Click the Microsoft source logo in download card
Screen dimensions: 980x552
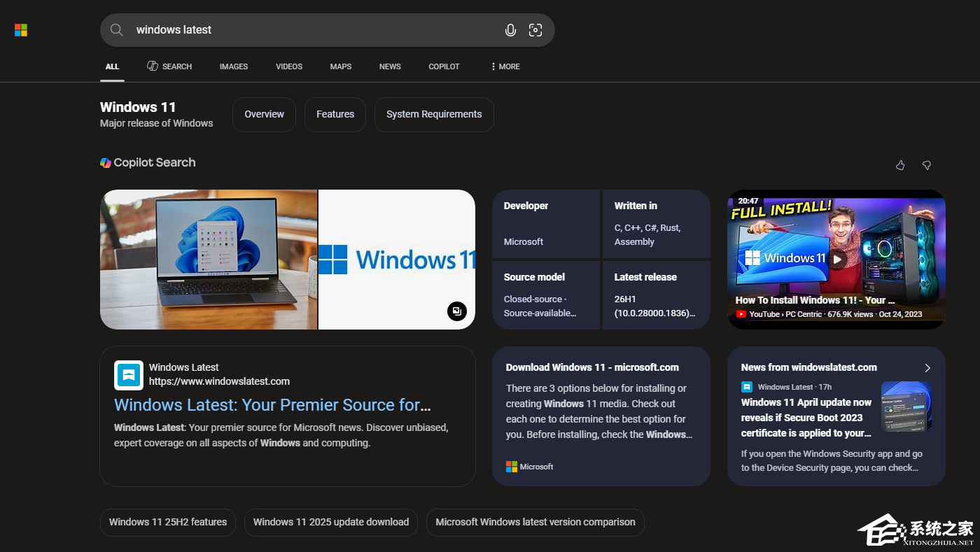click(512, 467)
